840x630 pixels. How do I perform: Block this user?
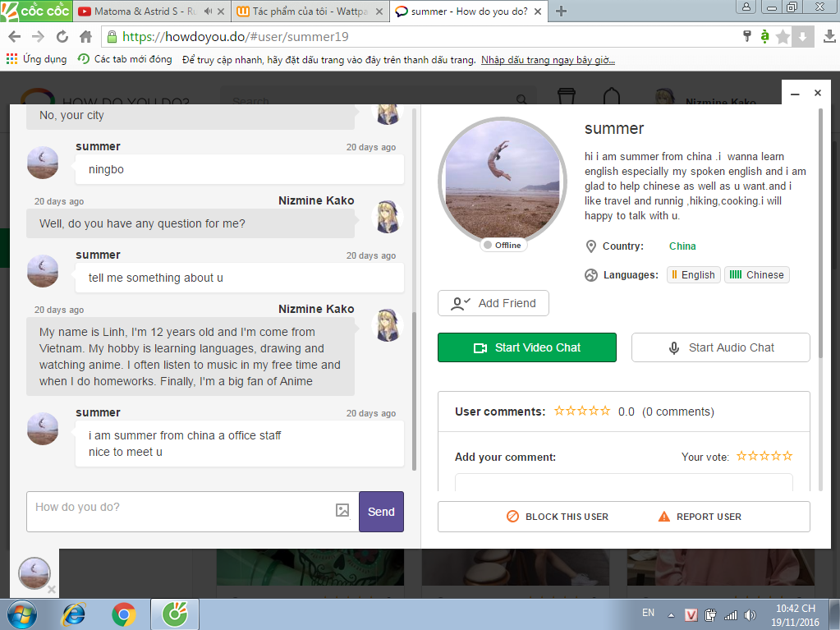(558, 517)
